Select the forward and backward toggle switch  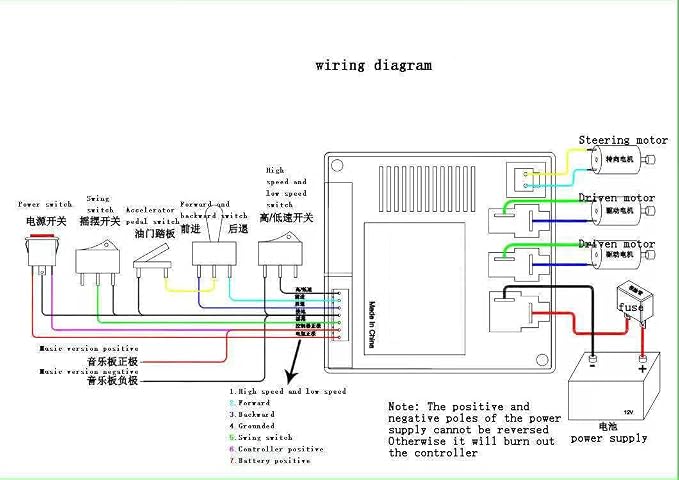tap(214, 249)
